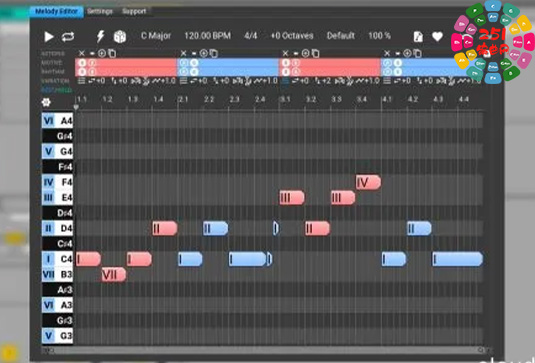Viewport: 535px width, 363px height.
Task: Click the plus circle icon of the fourth blue pattern
Action: tap(407, 53)
